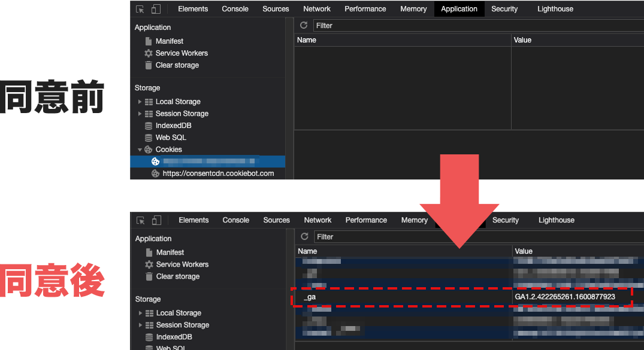Switch to Lighthouse tab in bottom DevTools
This screenshot has width=644, height=350.
[557, 220]
